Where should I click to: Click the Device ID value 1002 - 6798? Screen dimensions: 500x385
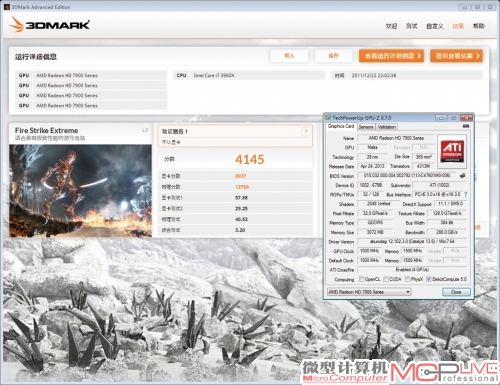(370, 185)
